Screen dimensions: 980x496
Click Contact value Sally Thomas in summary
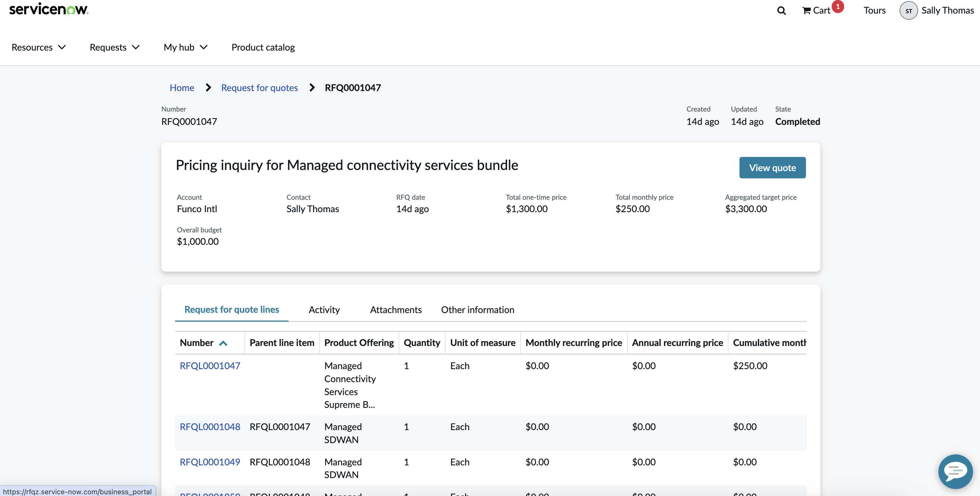(x=312, y=209)
